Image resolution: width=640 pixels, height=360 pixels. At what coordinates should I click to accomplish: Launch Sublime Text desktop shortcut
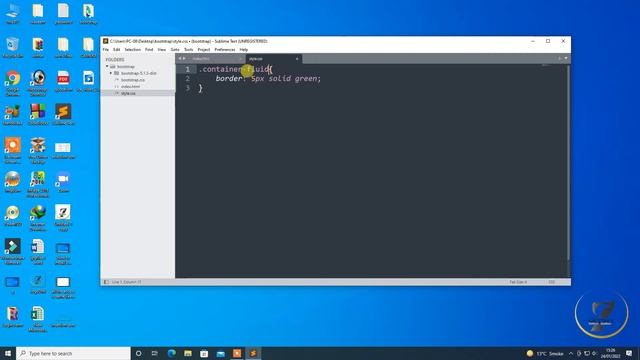click(63, 114)
